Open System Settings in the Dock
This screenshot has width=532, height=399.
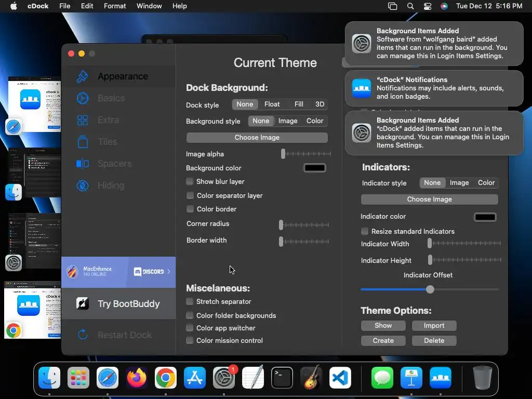point(224,378)
